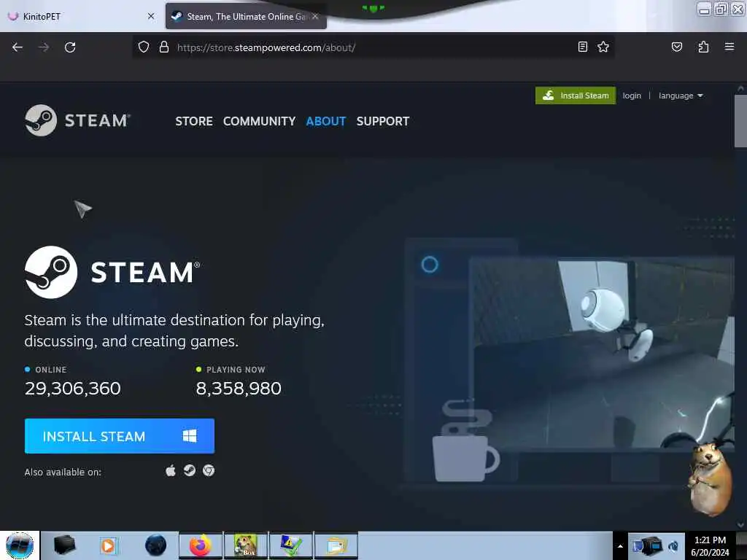The width and height of the screenshot is (747, 560).
Task: Click the Steam logo in the header
Action: point(77,120)
